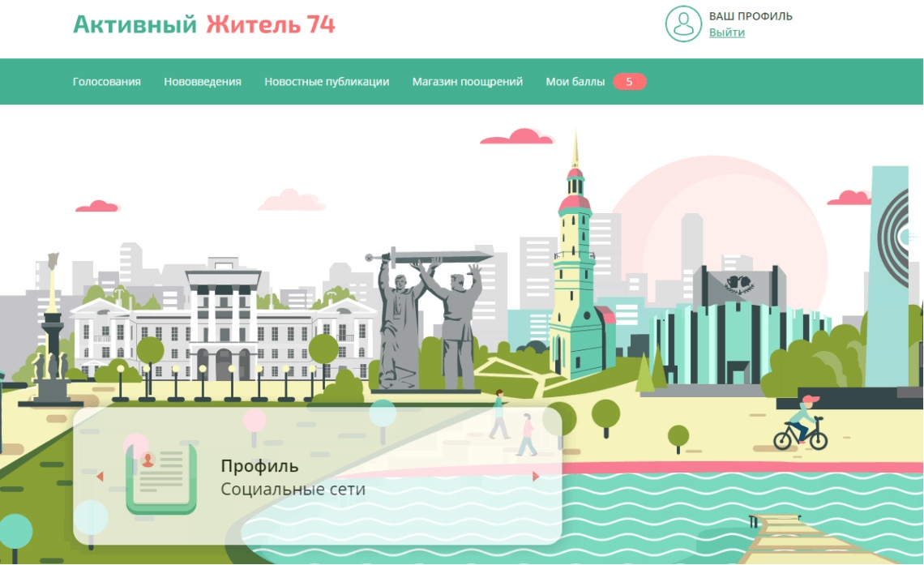
Task: Open the green profile document icon
Action: [x=160, y=477]
